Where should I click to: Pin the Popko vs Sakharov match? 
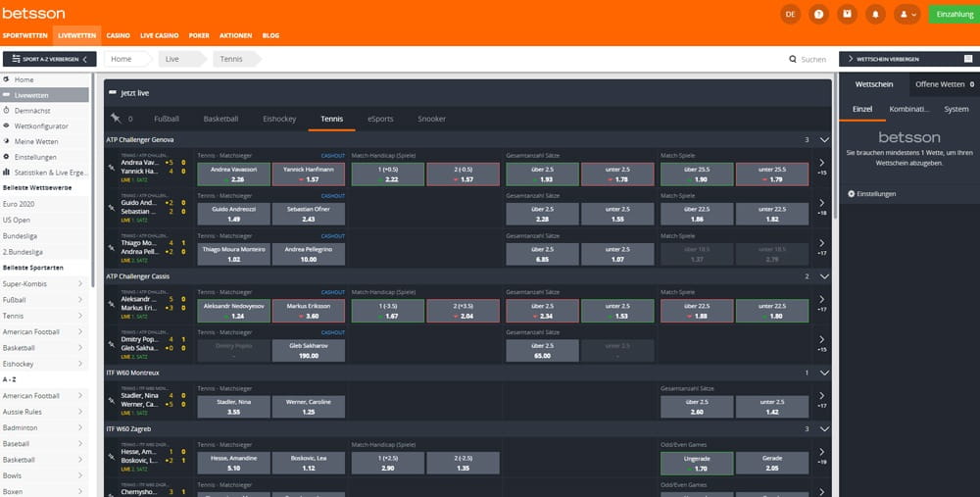[112, 344]
